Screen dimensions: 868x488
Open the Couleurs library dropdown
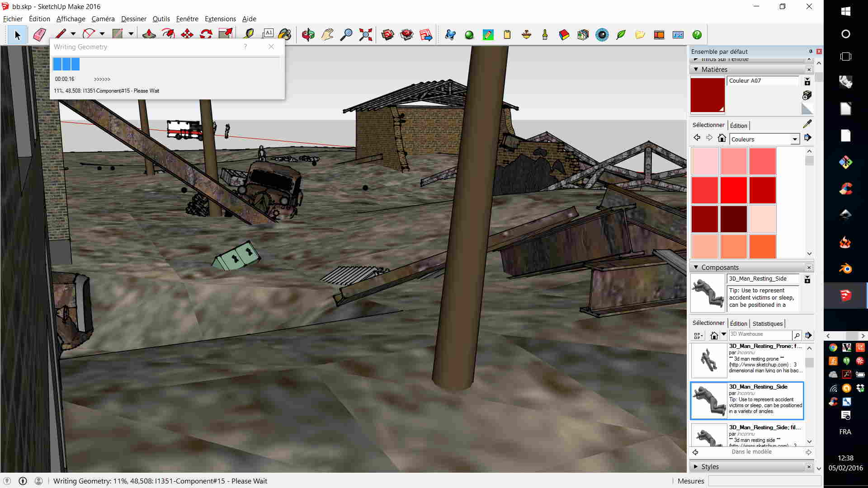tap(794, 139)
